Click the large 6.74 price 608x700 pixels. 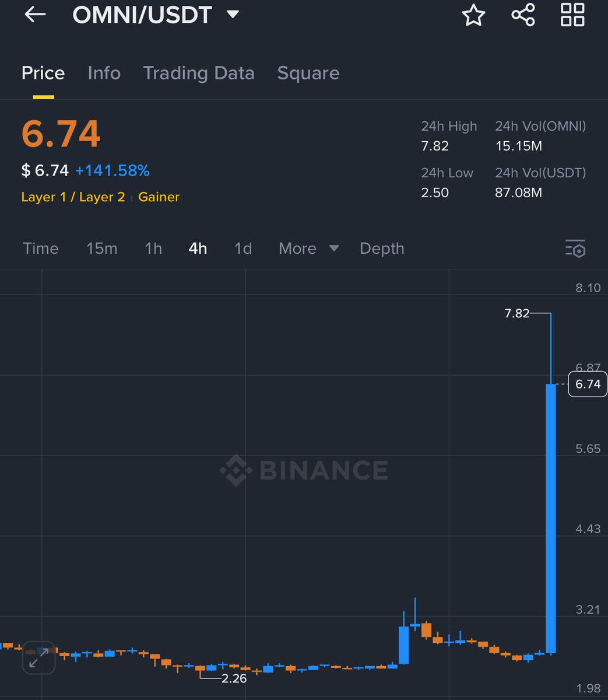pyautogui.click(x=61, y=134)
